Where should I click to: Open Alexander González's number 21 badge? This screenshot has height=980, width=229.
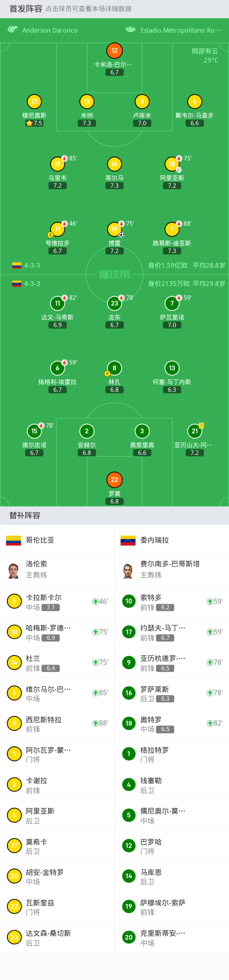(195, 431)
